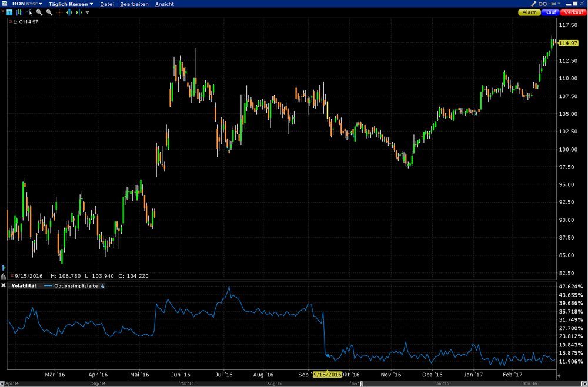Viewport: 588px width, 387px height.
Task: Click the Jun '16 axis label
Action: coord(181,375)
